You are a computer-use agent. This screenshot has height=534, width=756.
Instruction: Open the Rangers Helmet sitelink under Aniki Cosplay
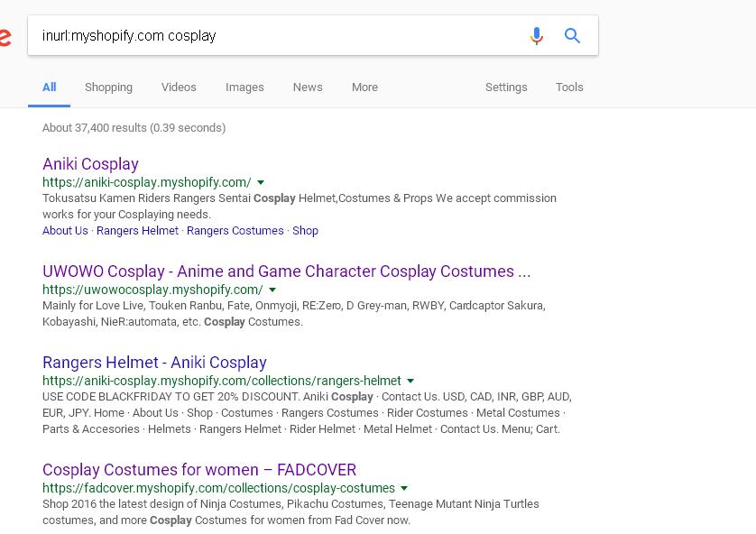click(x=137, y=231)
